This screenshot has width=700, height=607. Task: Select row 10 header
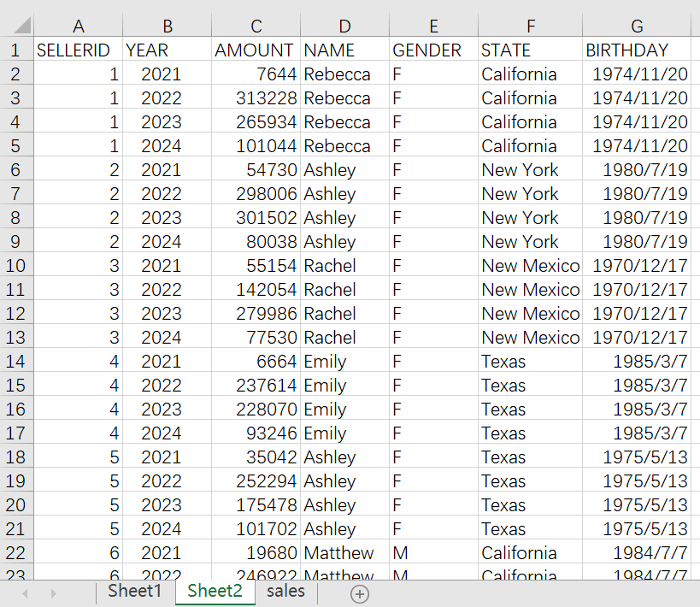15,266
